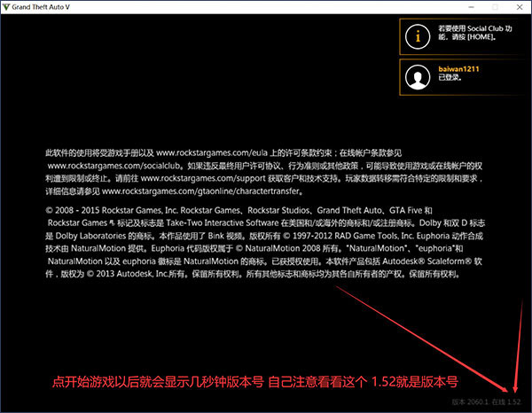The width and height of the screenshot is (532, 413).
Task: Click the user avatar icon next to baiwan1211
Action: coord(418,77)
